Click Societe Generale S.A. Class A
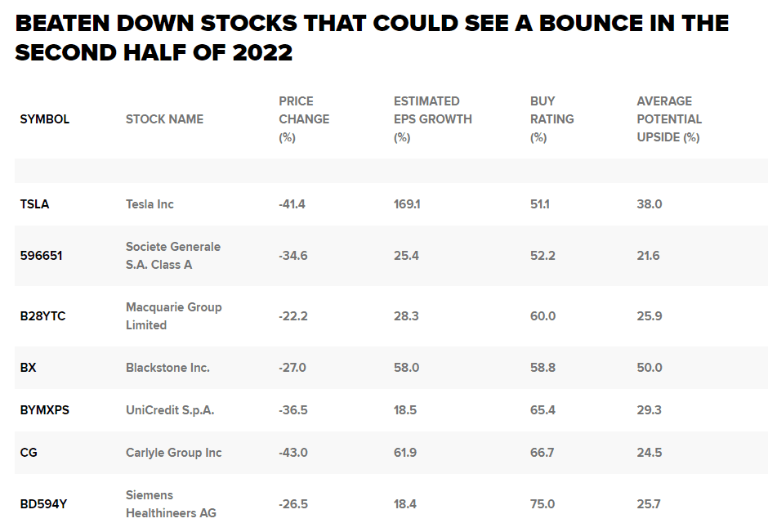Image resolution: width=768 pixels, height=532 pixels. 172,256
